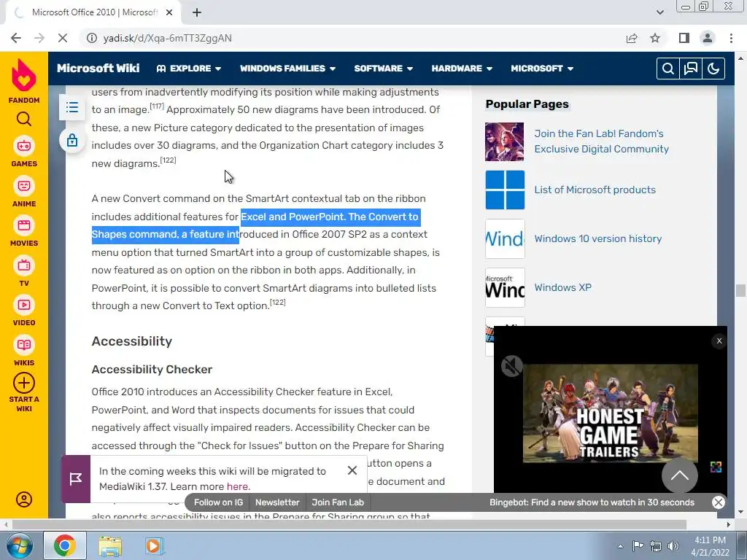Click the horizontal scrollbar
The image size is (747, 560).
pyautogui.click(x=349, y=524)
